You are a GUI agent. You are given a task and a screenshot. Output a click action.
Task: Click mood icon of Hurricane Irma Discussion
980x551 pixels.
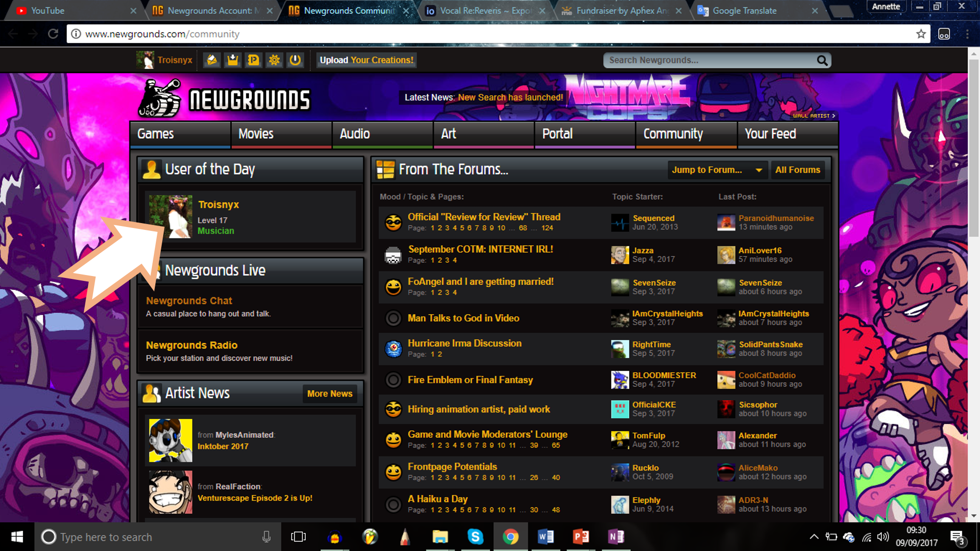393,349
